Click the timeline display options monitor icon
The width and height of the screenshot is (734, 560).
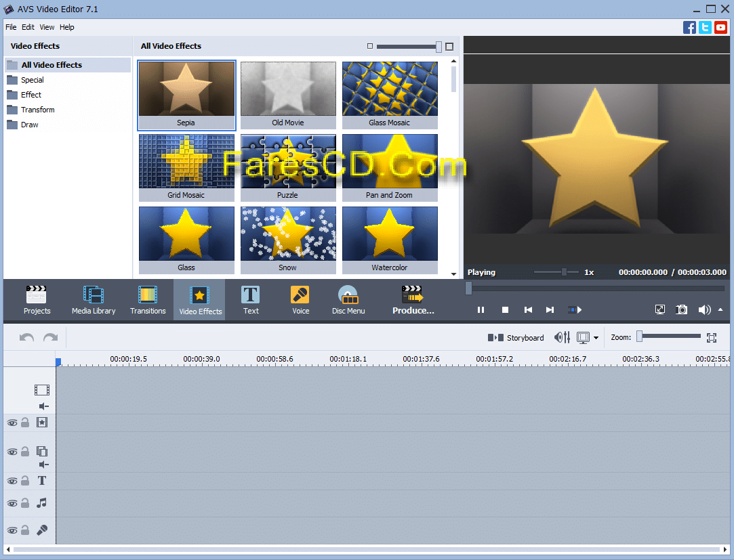583,338
